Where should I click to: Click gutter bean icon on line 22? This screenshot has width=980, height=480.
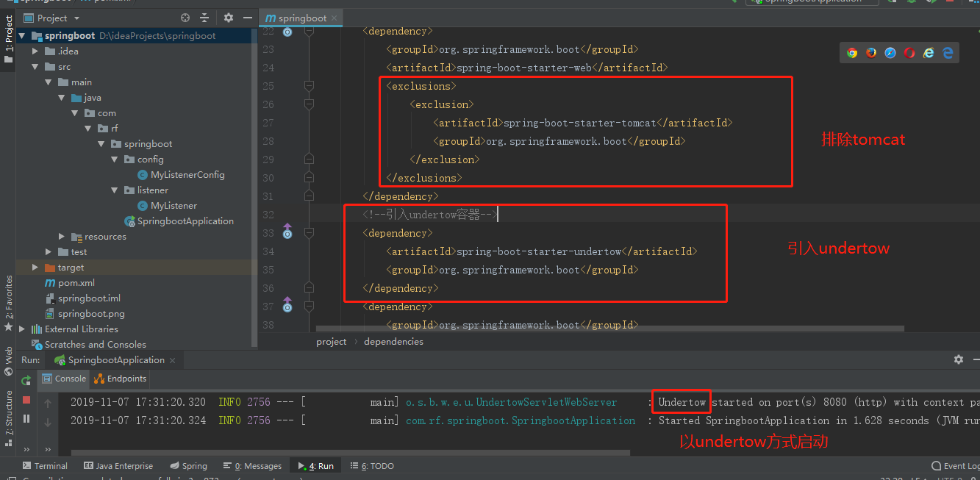point(287,32)
